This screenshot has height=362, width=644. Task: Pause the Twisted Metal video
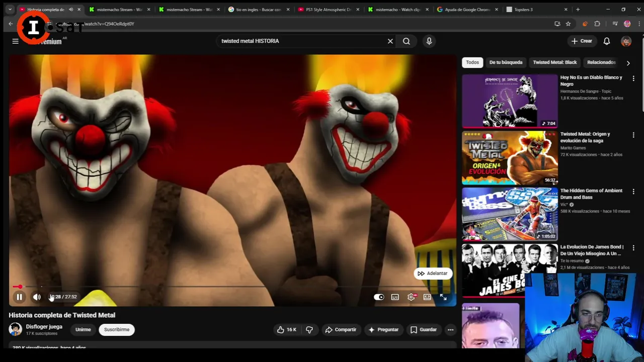coord(19,297)
